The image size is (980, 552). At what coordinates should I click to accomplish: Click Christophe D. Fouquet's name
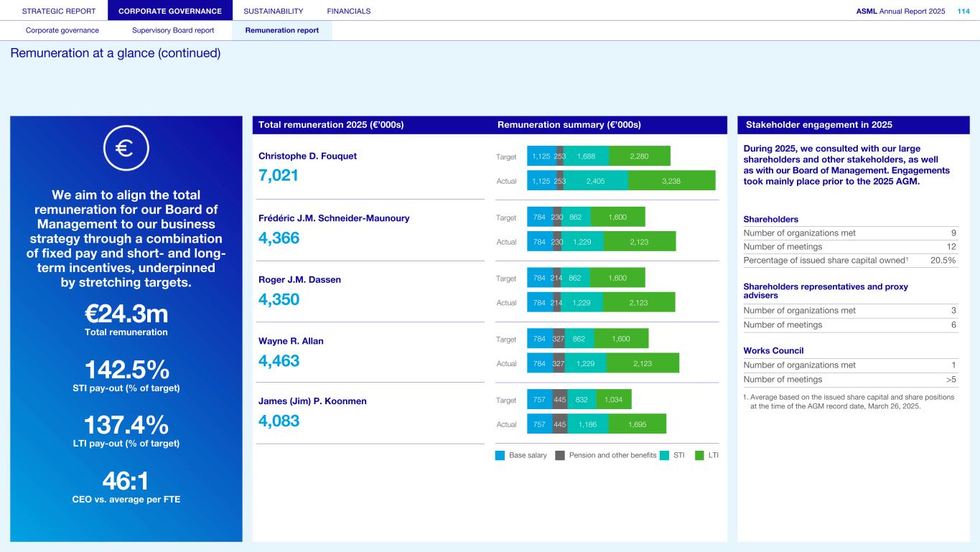(x=307, y=156)
